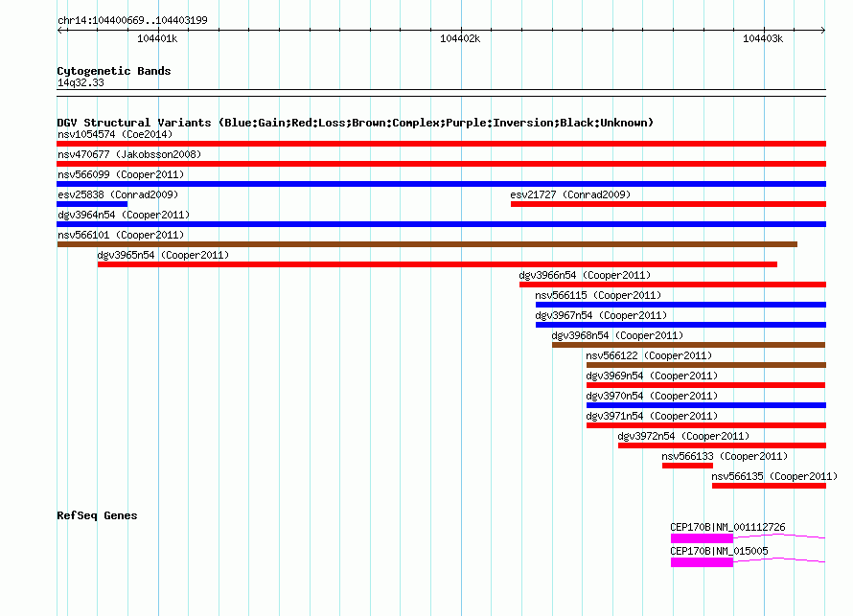Screen dimensions: 853x616
Task: Click the brown bar under nsv566122
Action: pos(706,365)
